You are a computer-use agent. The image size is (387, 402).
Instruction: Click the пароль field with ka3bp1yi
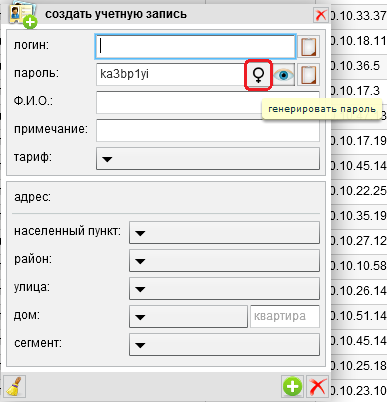coord(171,74)
